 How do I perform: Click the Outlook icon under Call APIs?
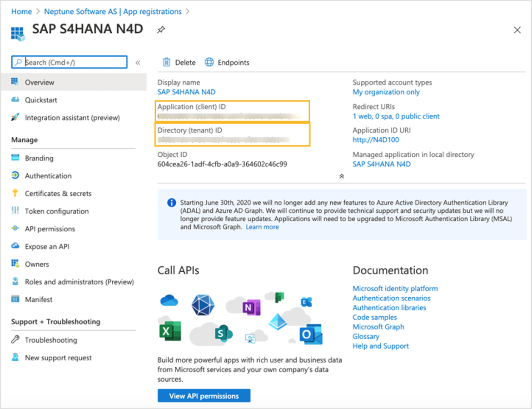coord(311,335)
